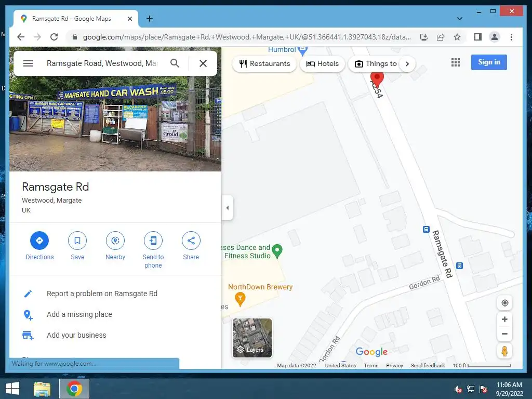Image resolution: width=532 pixels, height=399 pixels.
Task: Click the Street View pegman
Action: pos(504,351)
